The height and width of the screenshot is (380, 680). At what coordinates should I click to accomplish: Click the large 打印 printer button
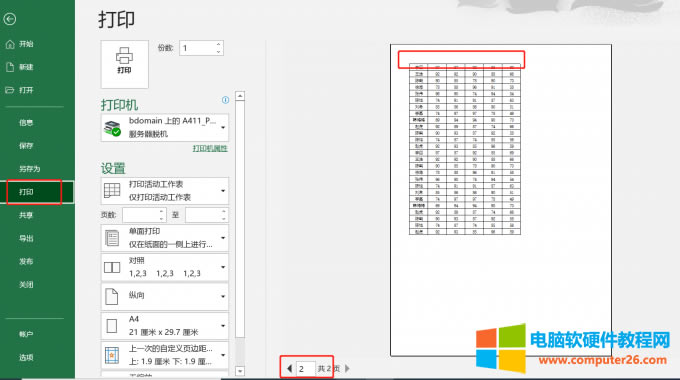pyautogui.click(x=124, y=64)
